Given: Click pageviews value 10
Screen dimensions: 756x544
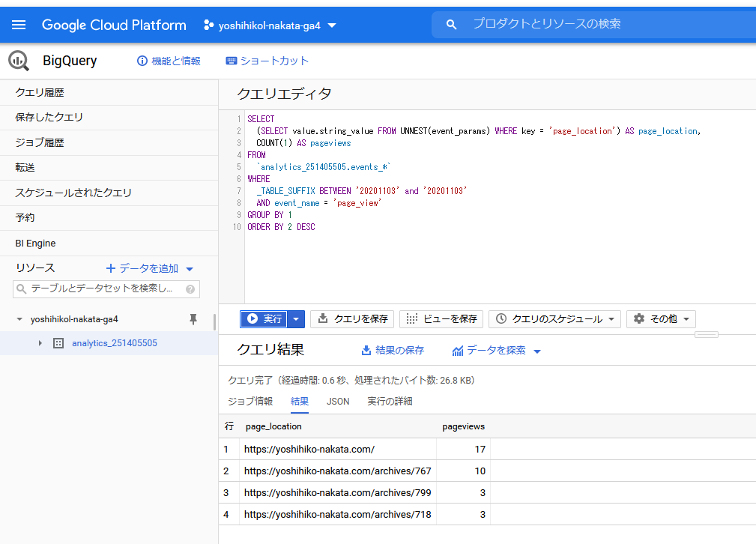Looking at the screenshot, I should click(x=480, y=471).
